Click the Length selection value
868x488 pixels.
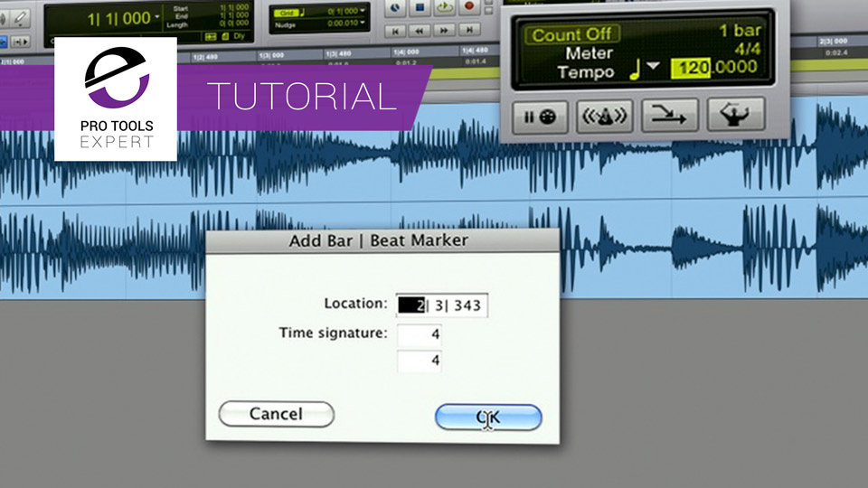click(x=234, y=23)
